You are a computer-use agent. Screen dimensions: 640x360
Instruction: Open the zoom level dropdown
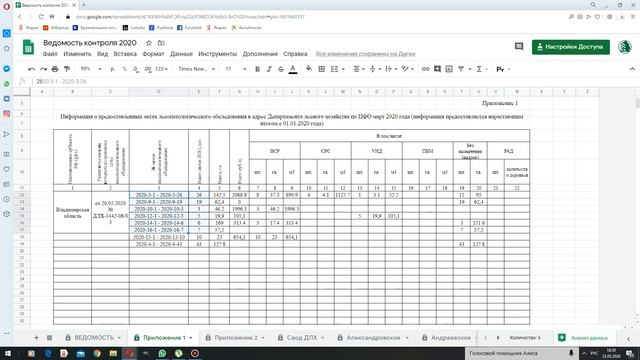click(91, 69)
